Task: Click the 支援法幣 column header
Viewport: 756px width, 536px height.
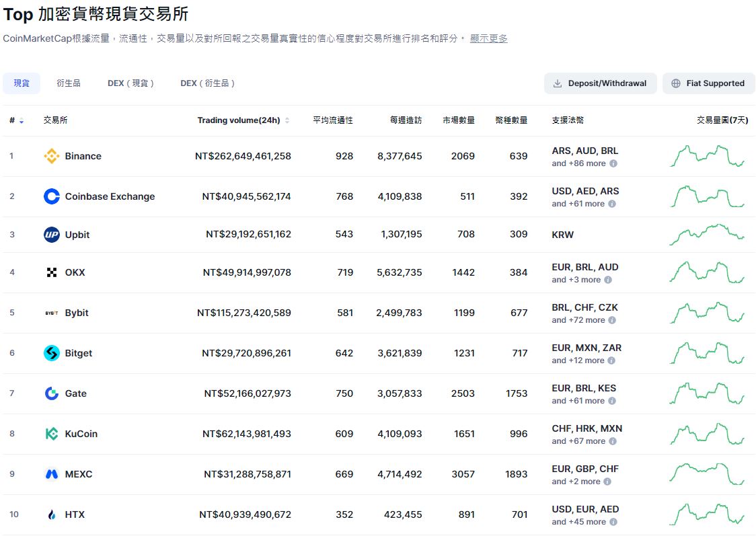Action: pos(568,120)
